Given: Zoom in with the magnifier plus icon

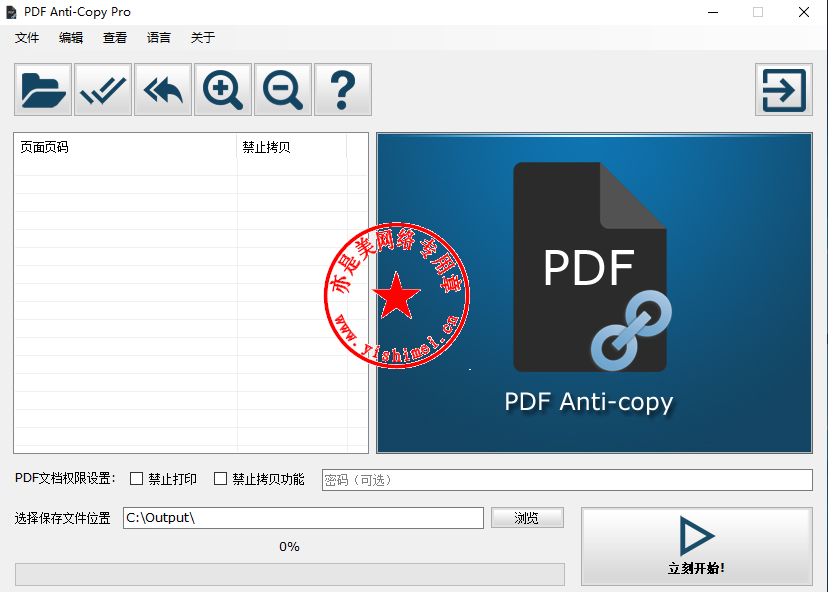Looking at the screenshot, I should point(223,89).
